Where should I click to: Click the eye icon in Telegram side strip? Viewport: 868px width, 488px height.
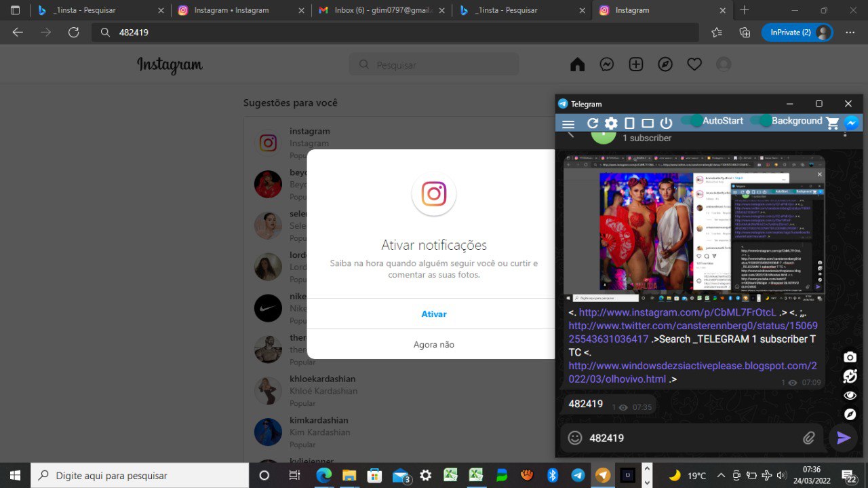coord(850,395)
